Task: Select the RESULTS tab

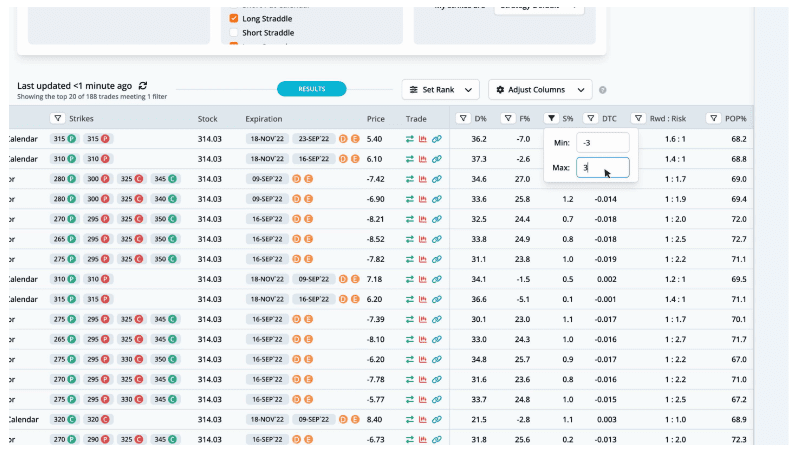Action: [311, 89]
